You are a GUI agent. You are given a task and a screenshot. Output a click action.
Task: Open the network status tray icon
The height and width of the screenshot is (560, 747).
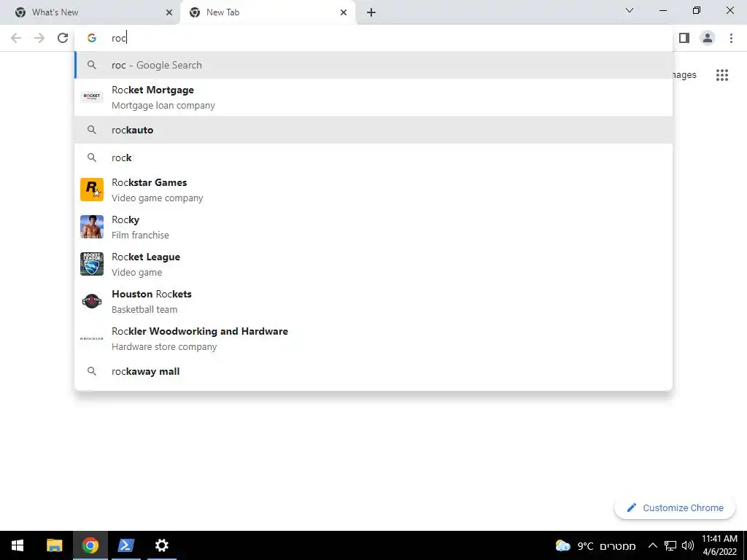click(x=670, y=545)
